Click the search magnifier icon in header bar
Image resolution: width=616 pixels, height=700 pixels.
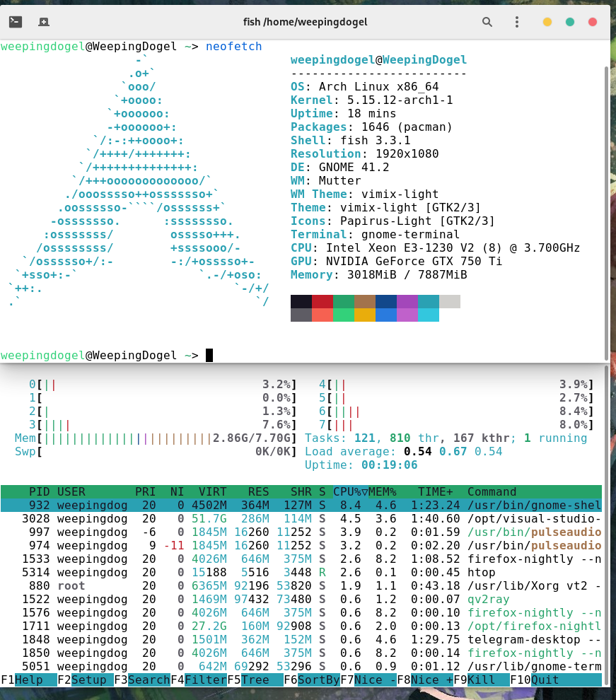tap(487, 22)
